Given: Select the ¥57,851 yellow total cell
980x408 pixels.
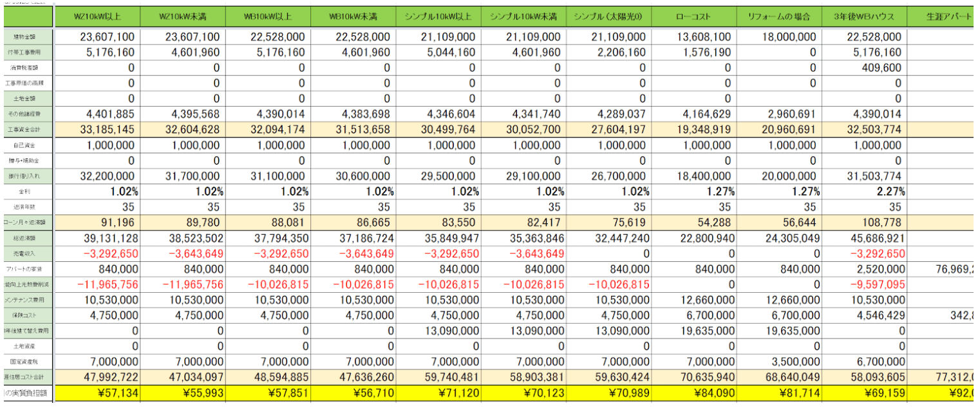Looking at the screenshot, I should point(267,392).
